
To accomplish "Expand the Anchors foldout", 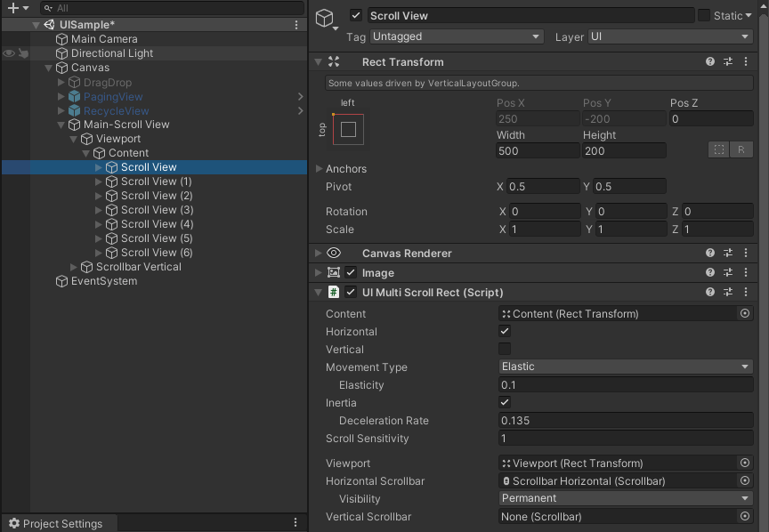I will (319, 169).
